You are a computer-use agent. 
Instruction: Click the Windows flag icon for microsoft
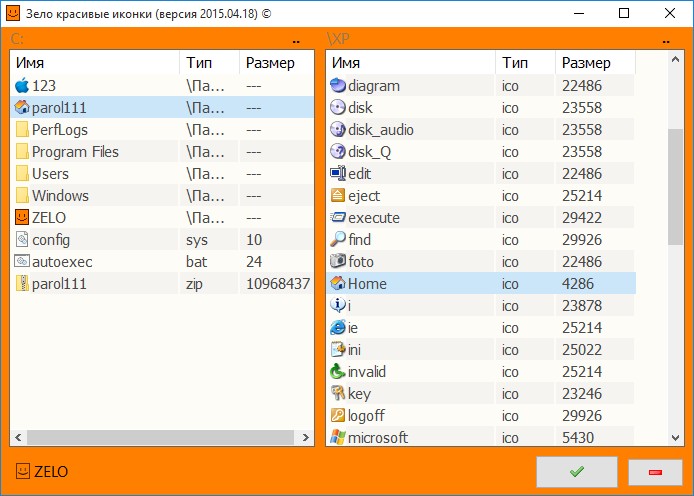(338, 437)
